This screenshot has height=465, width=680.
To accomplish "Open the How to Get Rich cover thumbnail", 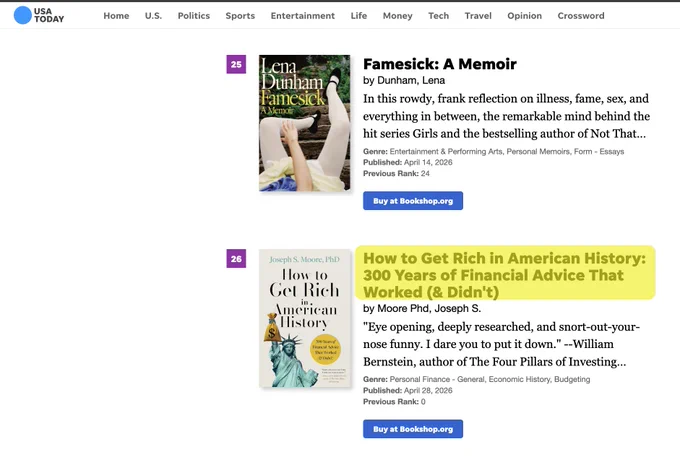I will coord(304,318).
